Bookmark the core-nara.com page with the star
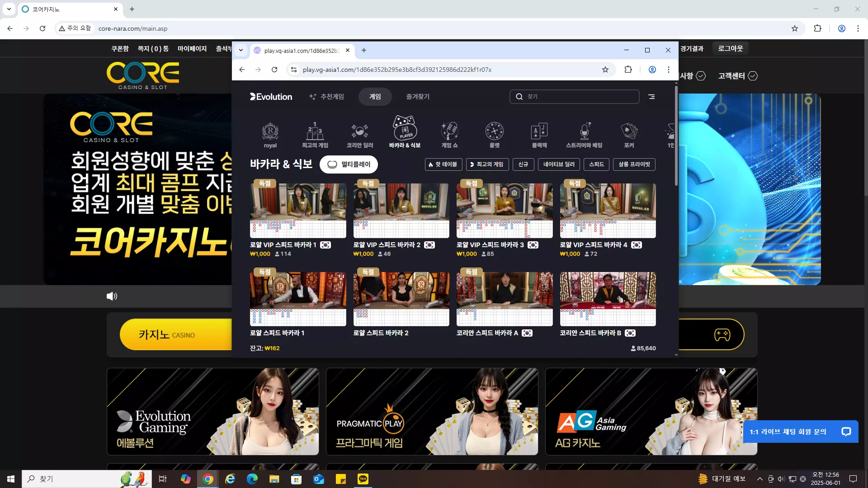This screenshot has width=868, height=488. point(795,28)
